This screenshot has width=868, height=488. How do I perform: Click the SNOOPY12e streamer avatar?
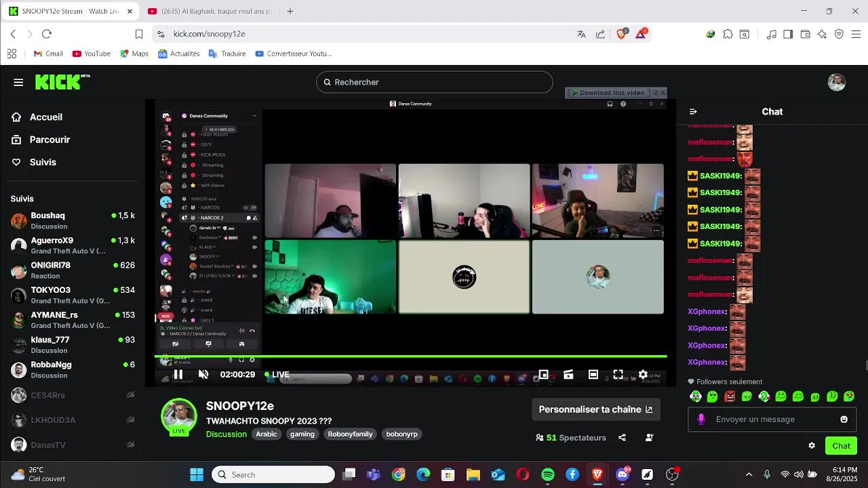click(179, 415)
